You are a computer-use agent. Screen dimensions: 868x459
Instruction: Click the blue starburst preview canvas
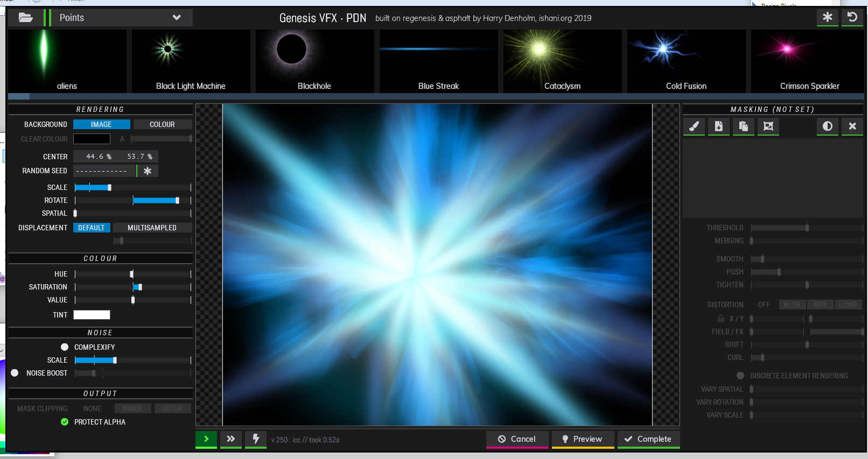(x=437, y=265)
